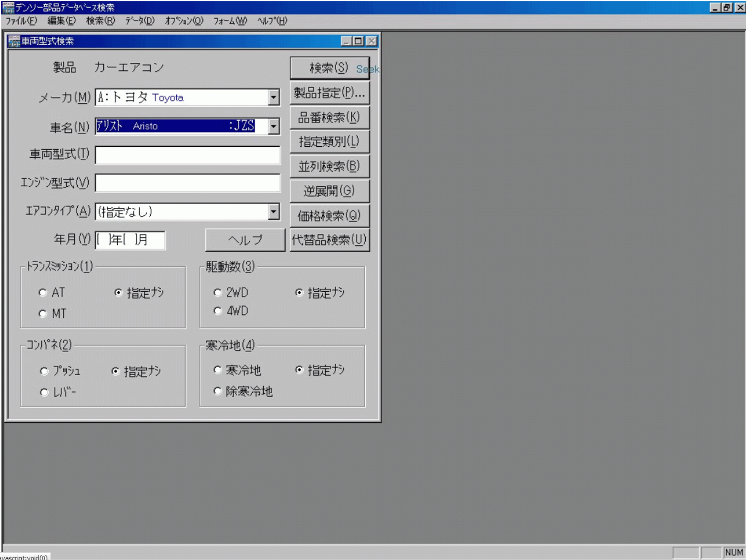The width and height of the screenshot is (746, 560).
Task: Click the main application title bar icon
Action: click(x=8, y=7)
